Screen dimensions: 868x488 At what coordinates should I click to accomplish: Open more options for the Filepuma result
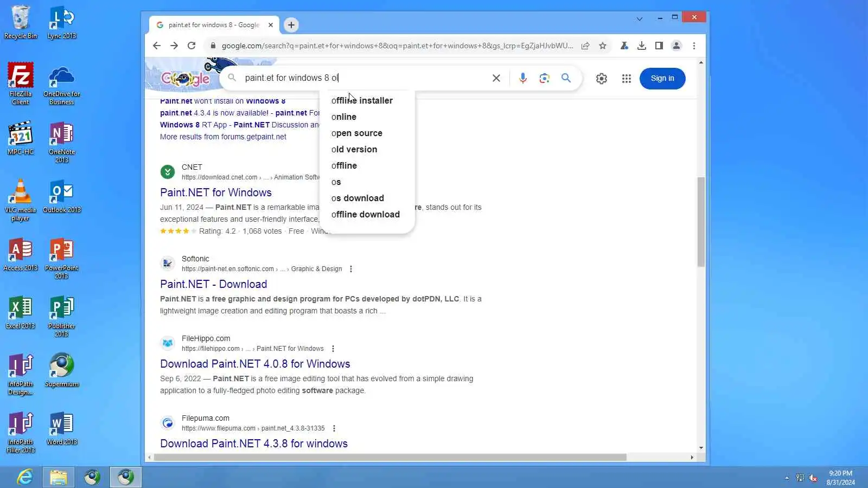coord(334,428)
